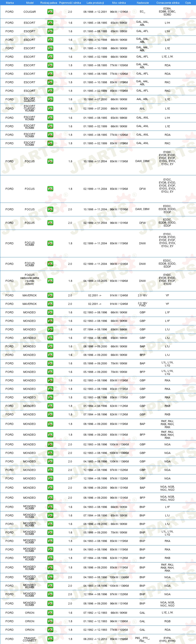Click fuel icon for MONDEO KOMBI RKB row
This screenshot has width=196, height=644.
(50, 558)
